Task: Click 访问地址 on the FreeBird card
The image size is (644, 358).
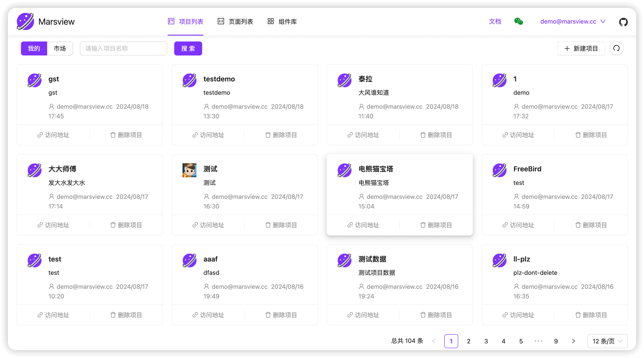Action: point(518,225)
